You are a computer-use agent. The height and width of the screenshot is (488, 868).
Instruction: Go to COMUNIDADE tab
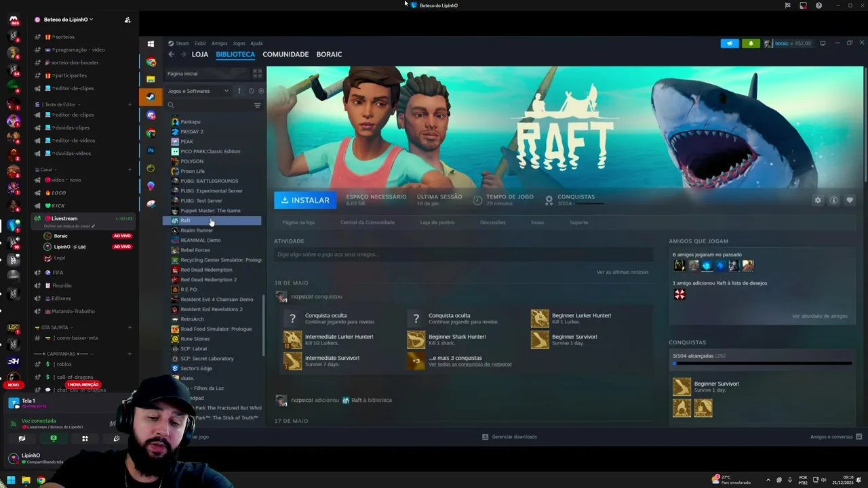coord(285,54)
